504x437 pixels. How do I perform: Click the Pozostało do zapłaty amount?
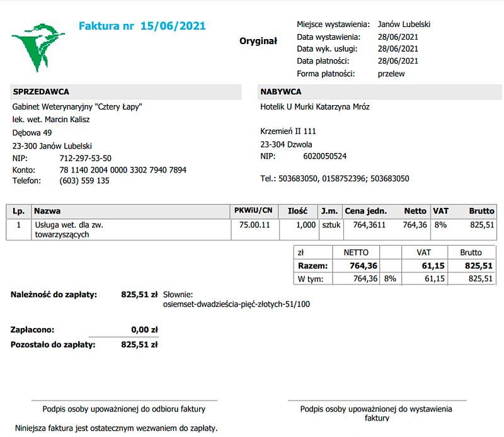pos(139,344)
